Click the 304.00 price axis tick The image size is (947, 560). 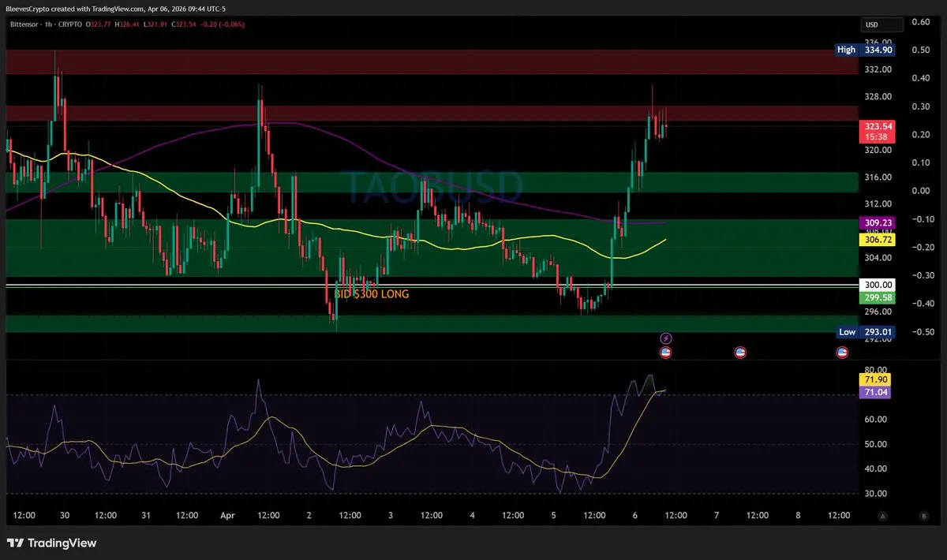(878, 257)
